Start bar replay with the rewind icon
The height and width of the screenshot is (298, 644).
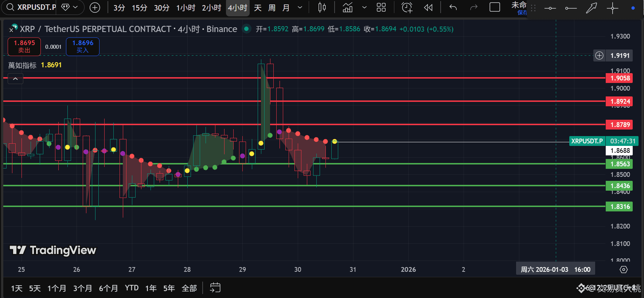click(428, 7)
